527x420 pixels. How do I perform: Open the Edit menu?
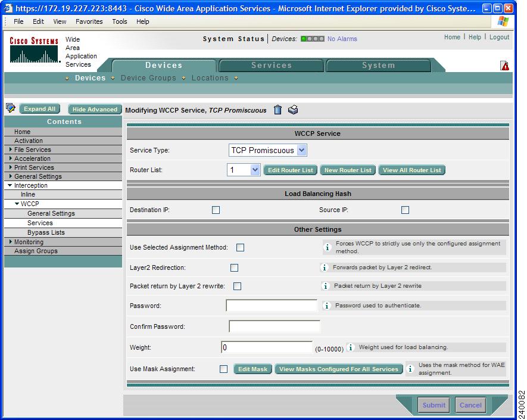click(38, 21)
